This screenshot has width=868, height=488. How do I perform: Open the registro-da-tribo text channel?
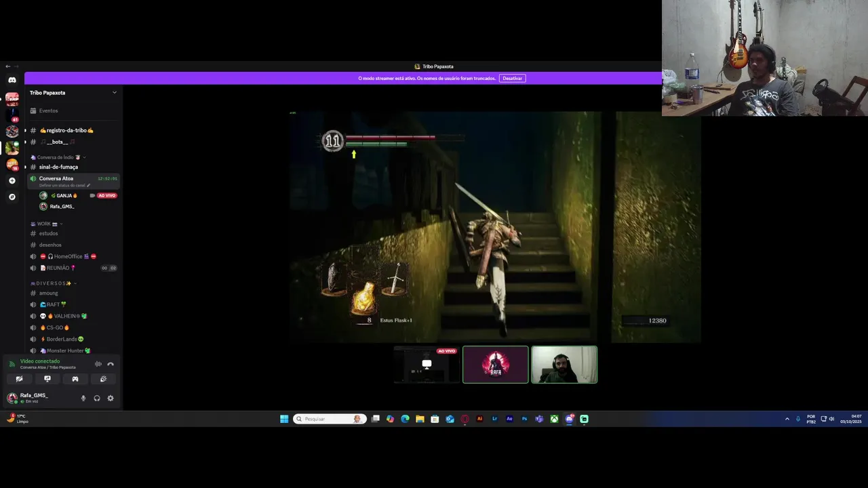coord(73,130)
